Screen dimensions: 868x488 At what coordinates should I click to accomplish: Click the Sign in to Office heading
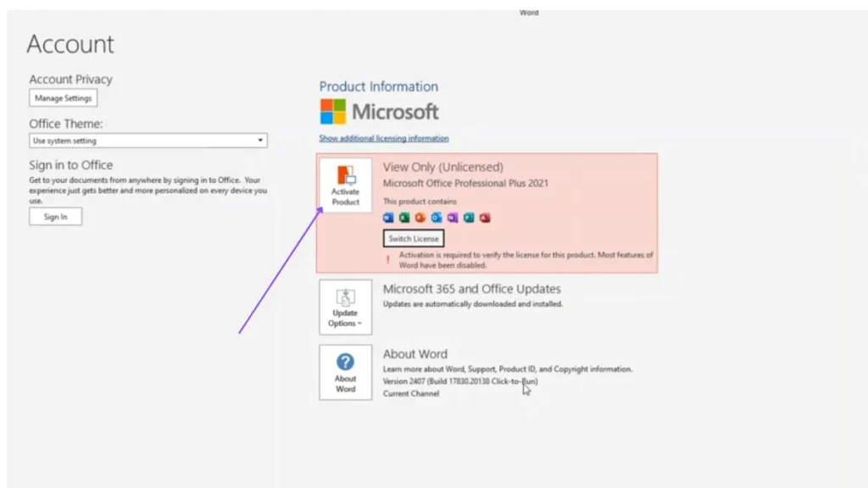coord(71,165)
